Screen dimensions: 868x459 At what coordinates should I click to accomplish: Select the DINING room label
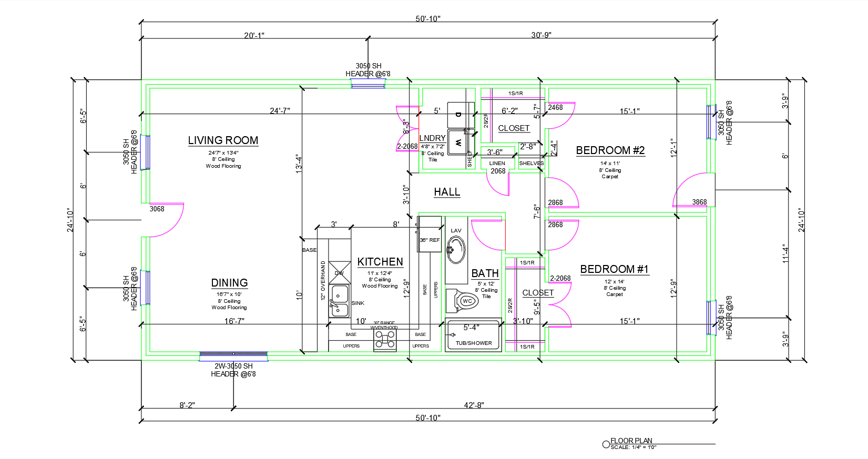coord(229,283)
